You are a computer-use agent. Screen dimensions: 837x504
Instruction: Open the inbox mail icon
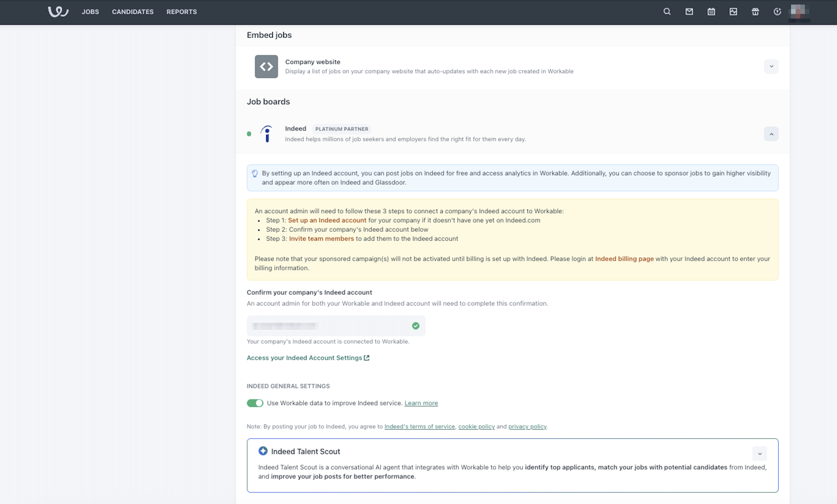689,11
